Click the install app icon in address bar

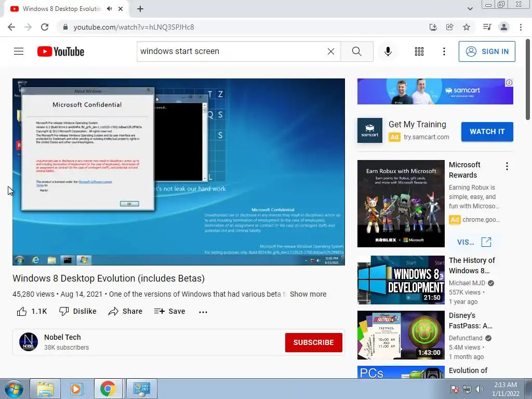(433, 27)
